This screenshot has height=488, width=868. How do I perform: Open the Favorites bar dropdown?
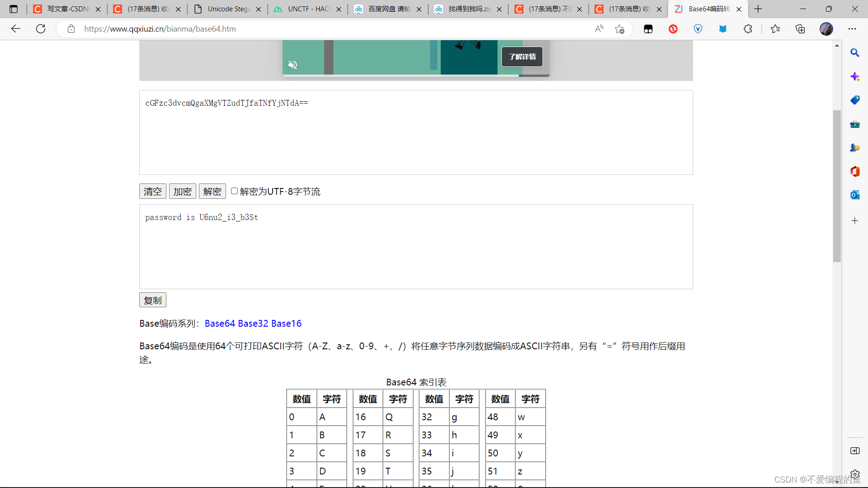pos(776,28)
